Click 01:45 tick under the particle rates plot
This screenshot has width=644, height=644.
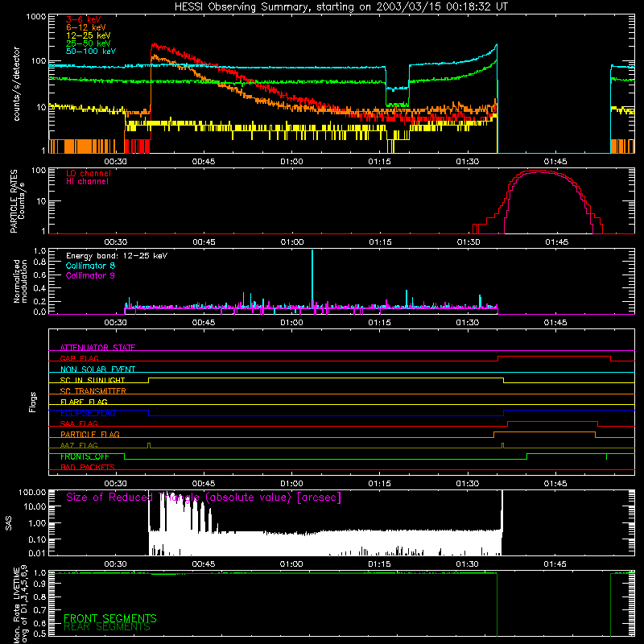556,242
